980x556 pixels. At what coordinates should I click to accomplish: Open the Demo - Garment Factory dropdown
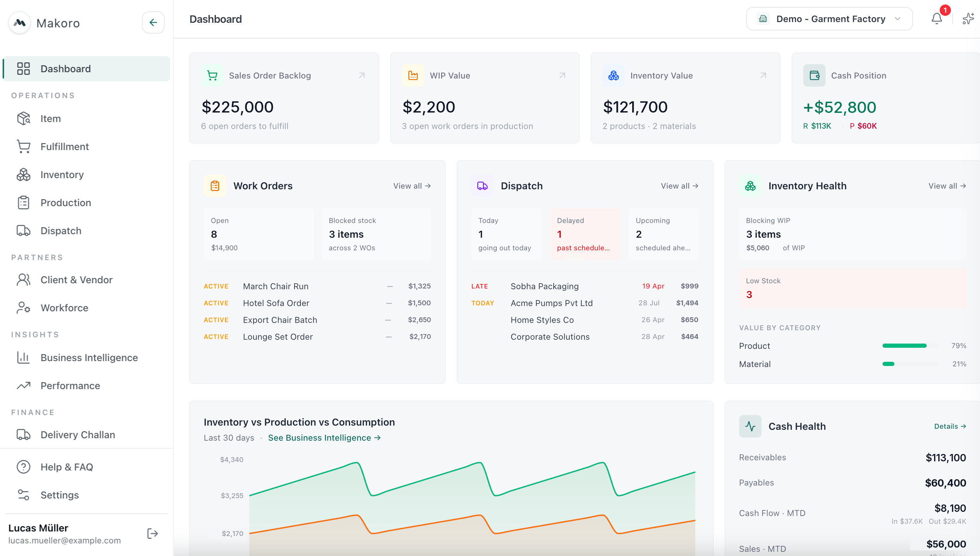[829, 19]
